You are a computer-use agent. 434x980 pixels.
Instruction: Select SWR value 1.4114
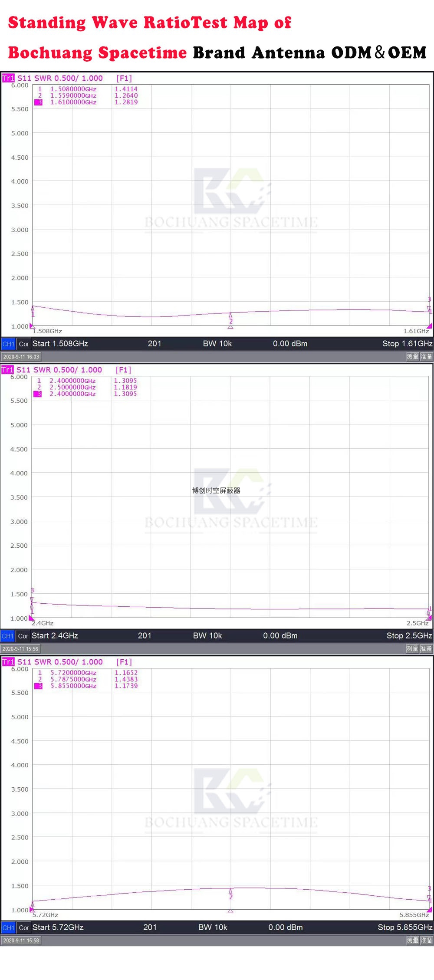126,89
